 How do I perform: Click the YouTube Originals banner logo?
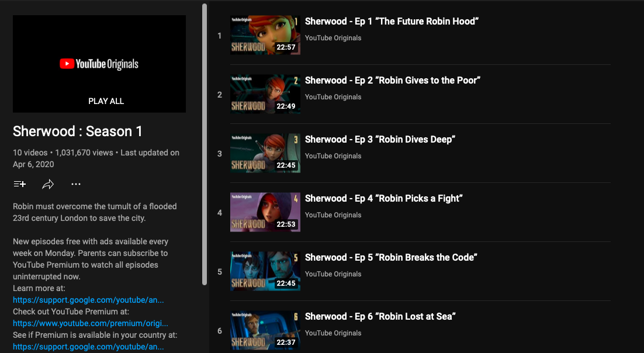99,64
